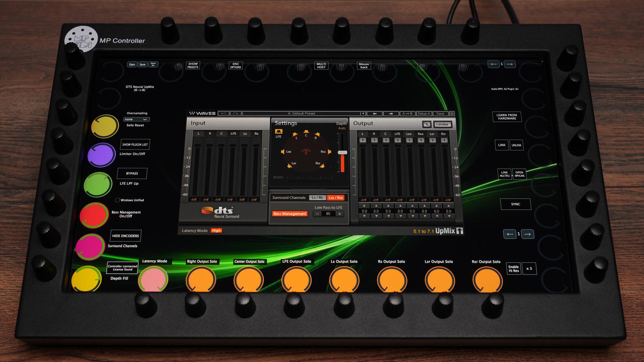Load previous preset with left arrow

pos(375,114)
